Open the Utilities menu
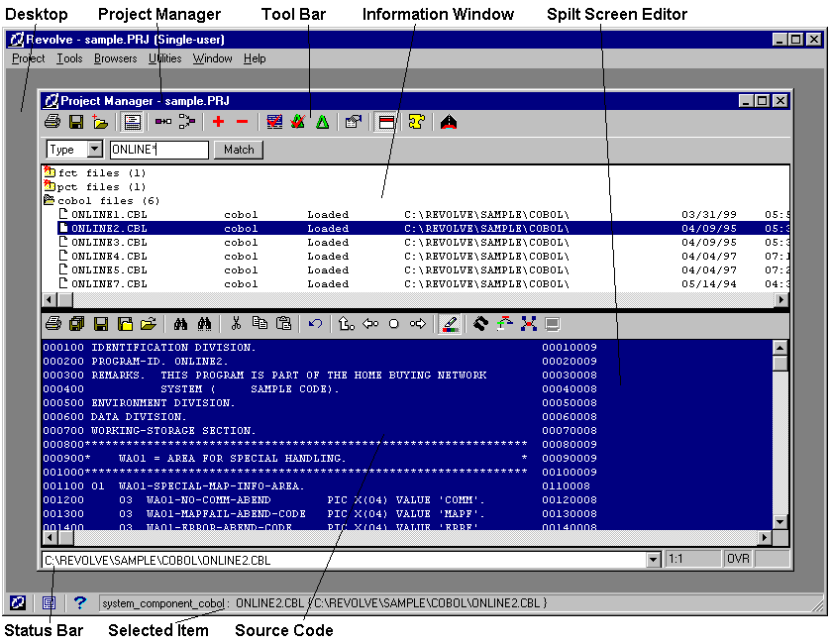830x644 pixels. [x=165, y=58]
